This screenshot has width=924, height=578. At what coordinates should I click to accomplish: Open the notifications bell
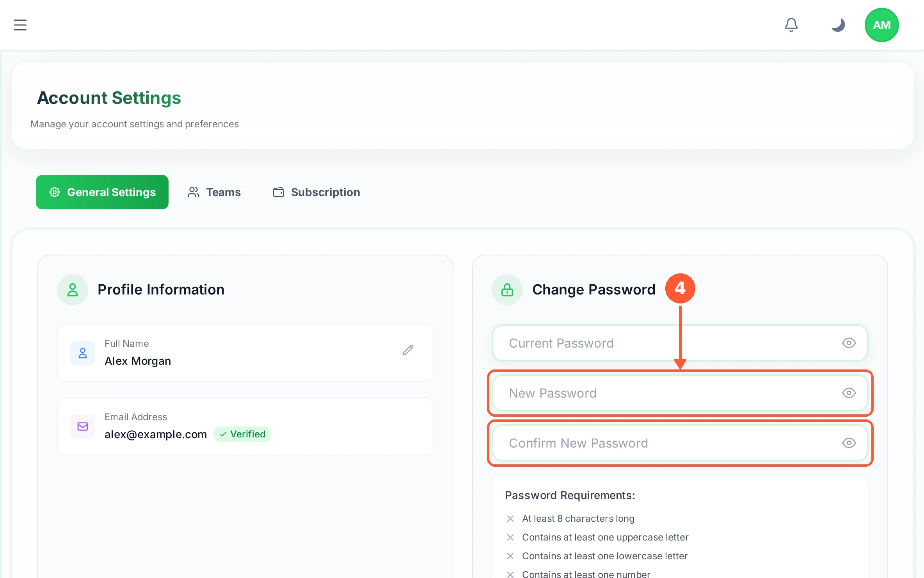coord(791,25)
